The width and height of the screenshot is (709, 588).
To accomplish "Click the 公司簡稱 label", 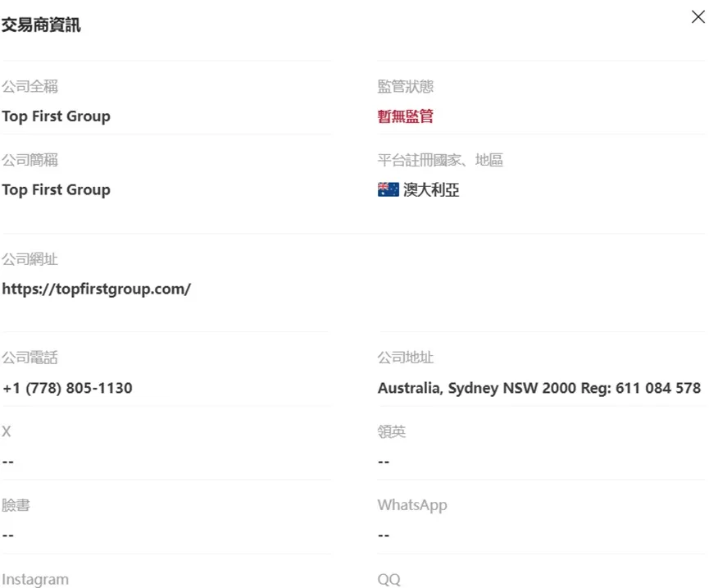I will (30, 160).
